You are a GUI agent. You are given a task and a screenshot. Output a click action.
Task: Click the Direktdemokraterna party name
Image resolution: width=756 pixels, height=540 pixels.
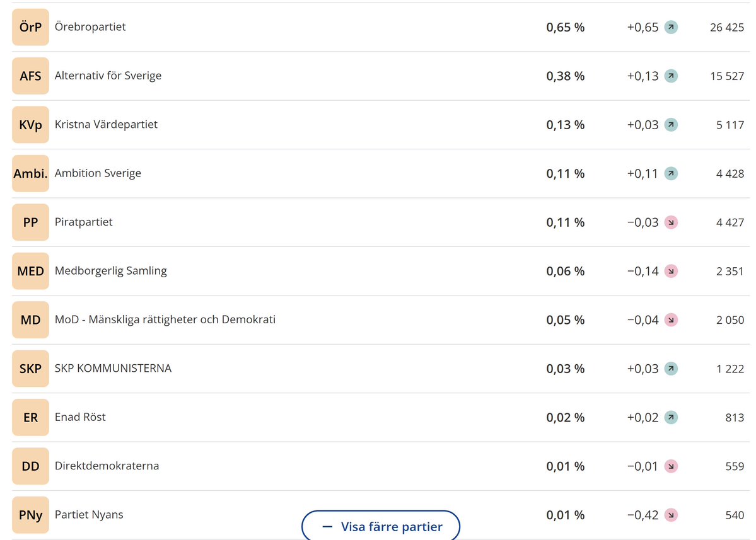click(x=107, y=466)
